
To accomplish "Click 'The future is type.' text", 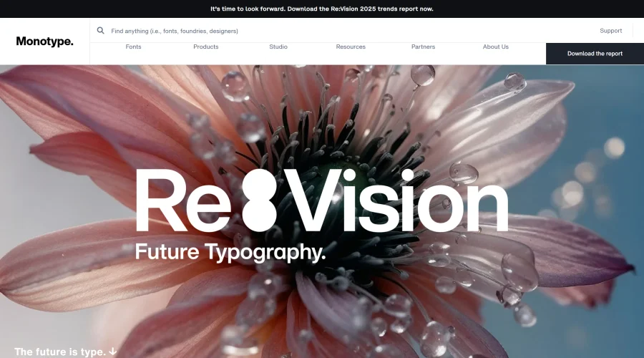I will (x=60, y=352).
